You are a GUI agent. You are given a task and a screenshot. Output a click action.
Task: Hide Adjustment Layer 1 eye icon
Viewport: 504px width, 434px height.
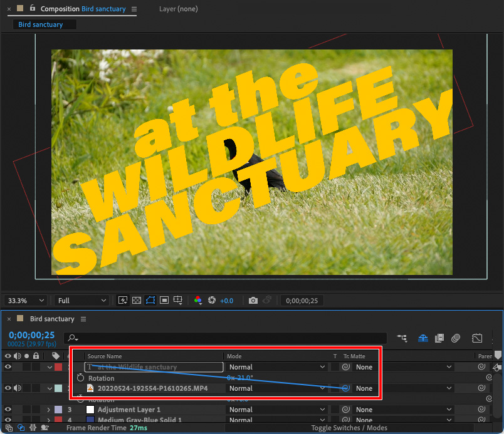tap(8, 410)
